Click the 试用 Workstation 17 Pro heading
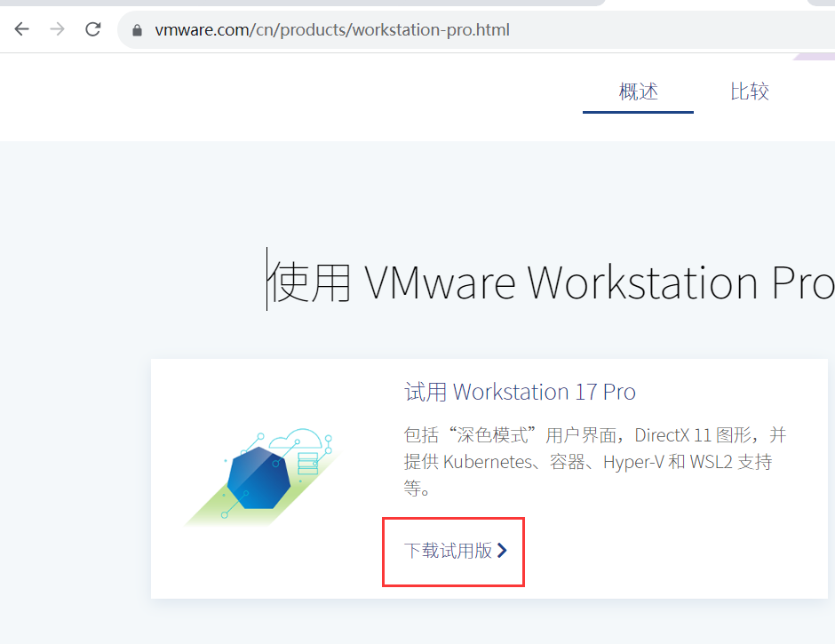 click(520, 392)
